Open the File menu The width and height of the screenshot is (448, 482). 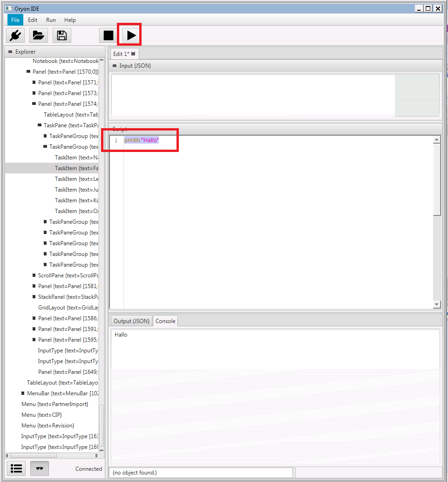(15, 20)
